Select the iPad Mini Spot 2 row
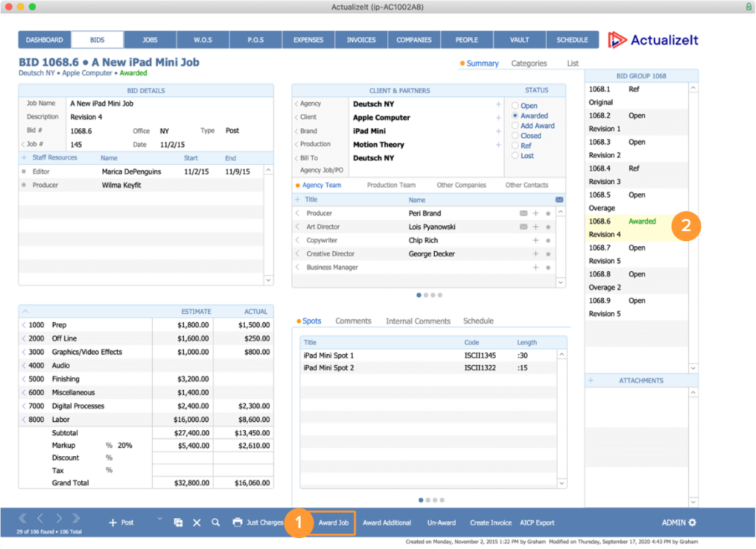The image size is (756, 549). pos(428,369)
